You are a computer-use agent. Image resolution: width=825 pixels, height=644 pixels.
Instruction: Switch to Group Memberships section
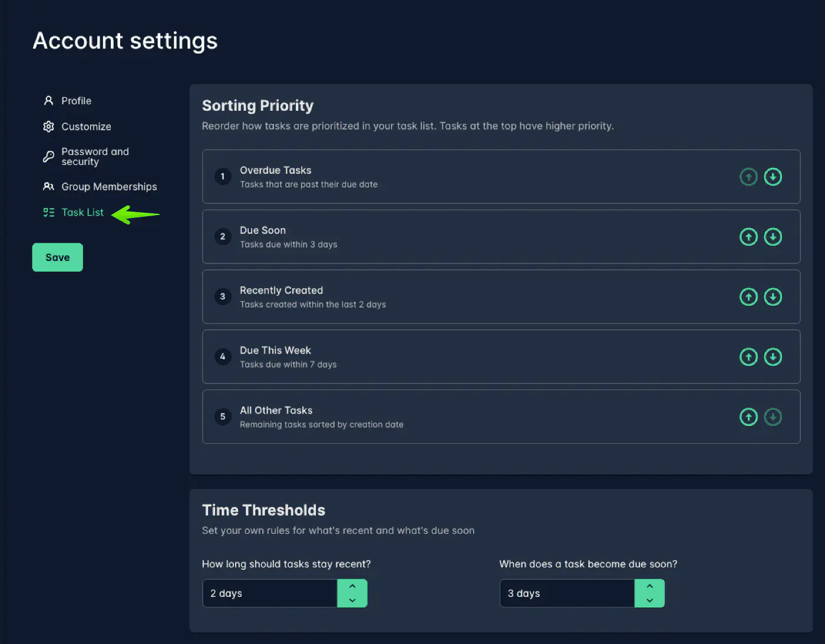coord(109,187)
